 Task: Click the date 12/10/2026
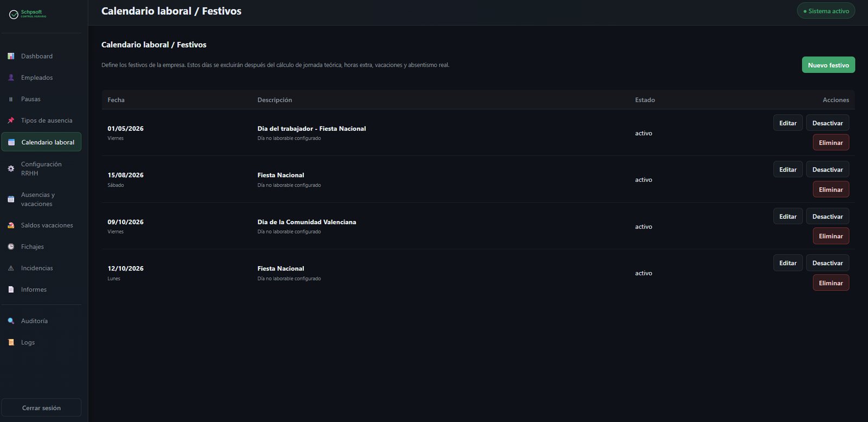point(125,268)
